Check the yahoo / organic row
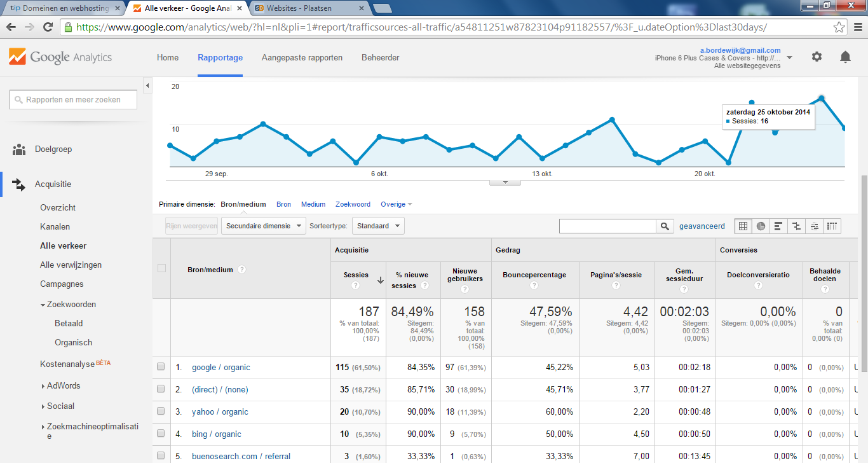 point(161,411)
